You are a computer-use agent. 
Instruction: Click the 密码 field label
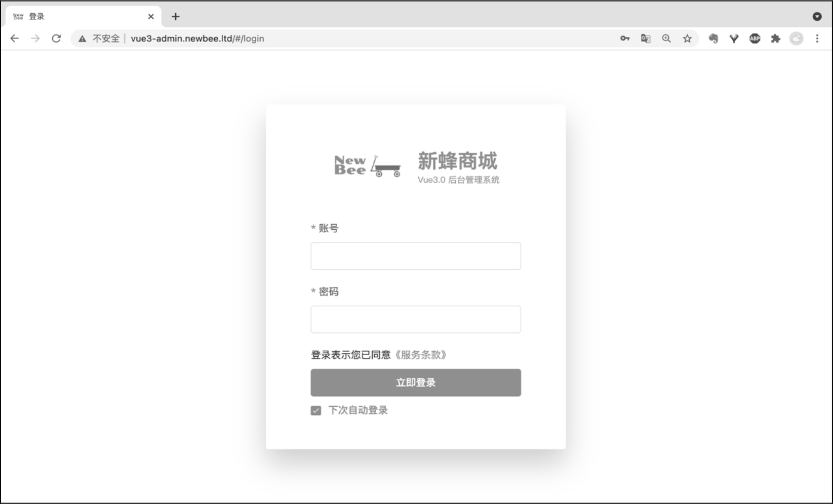point(328,291)
